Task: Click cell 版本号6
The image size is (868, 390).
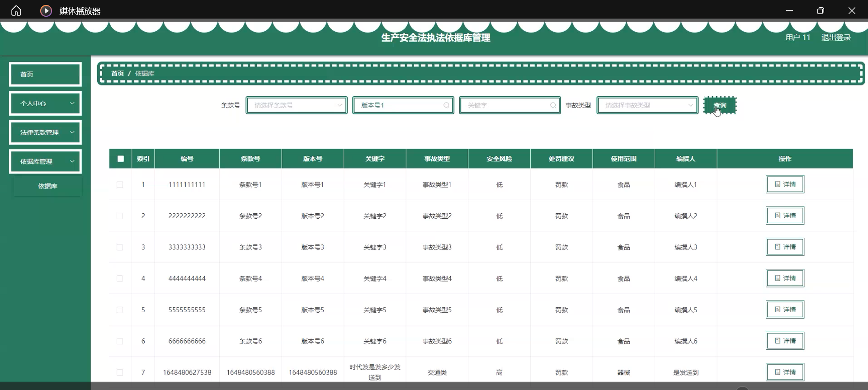Action: pos(313,341)
